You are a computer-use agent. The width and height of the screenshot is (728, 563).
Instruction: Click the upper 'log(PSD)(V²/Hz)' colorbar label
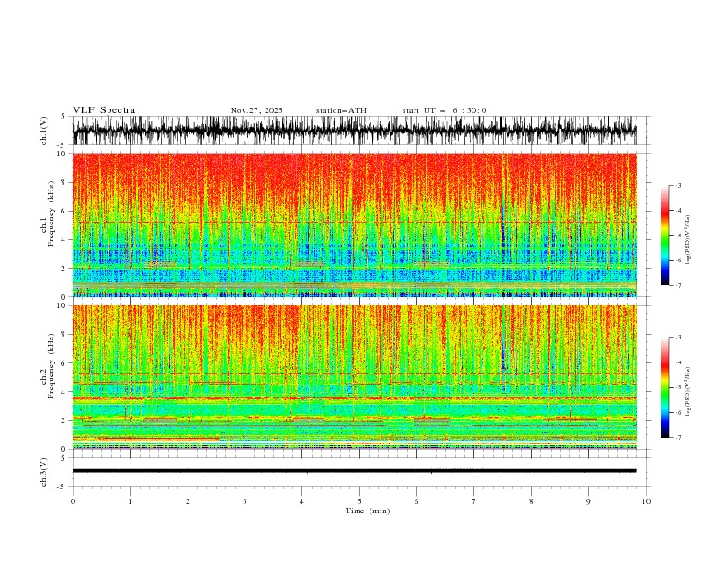click(x=688, y=240)
